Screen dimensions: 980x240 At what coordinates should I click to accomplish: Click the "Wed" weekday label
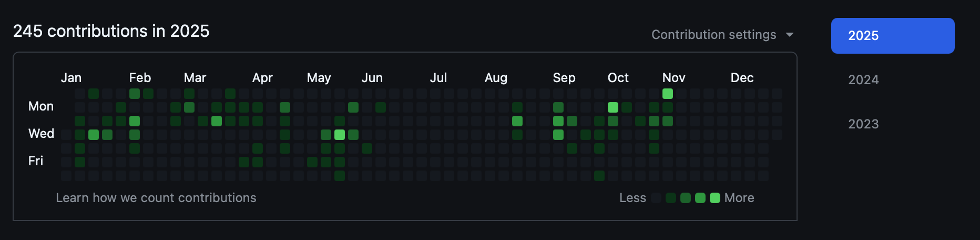point(42,134)
